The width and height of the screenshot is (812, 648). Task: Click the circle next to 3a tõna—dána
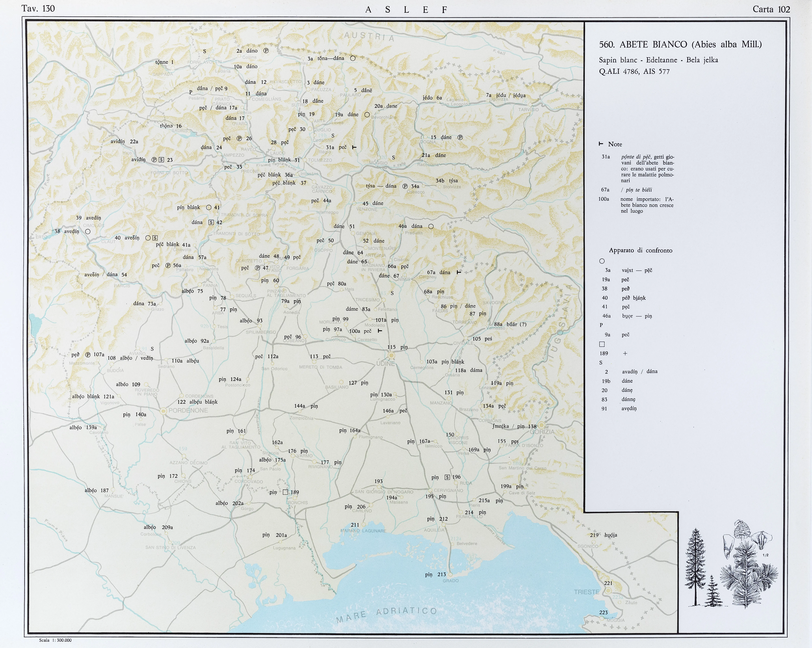pos(353,58)
